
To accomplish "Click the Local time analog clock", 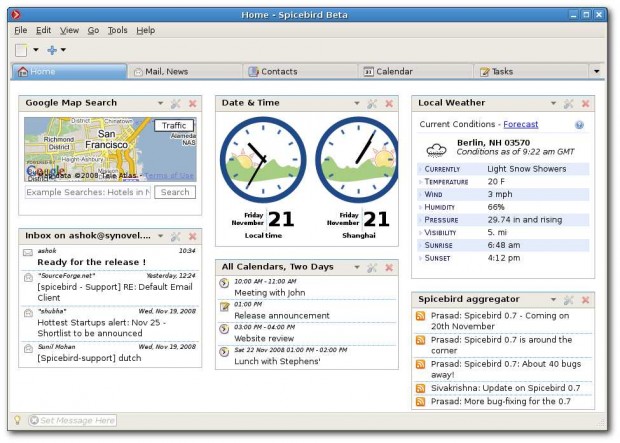I will coord(263,159).
